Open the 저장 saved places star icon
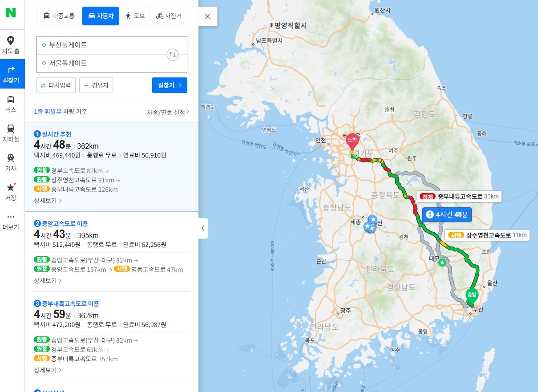The width and height of the screenshot is (538, 392). 11,192
